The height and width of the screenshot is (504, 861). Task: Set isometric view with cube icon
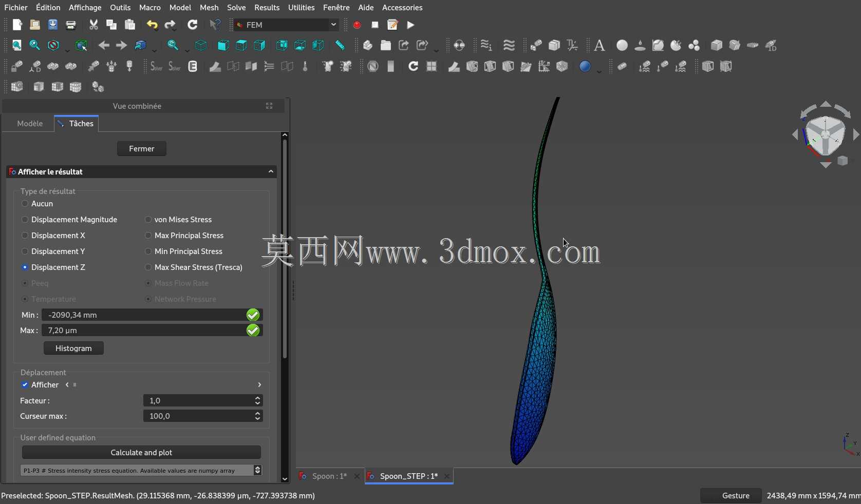201,45
